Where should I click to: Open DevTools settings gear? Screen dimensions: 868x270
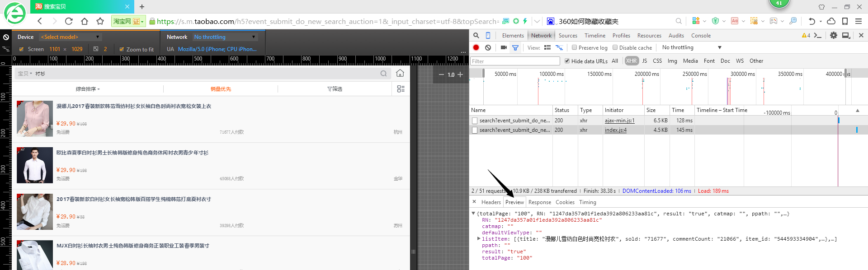(833, 35)
